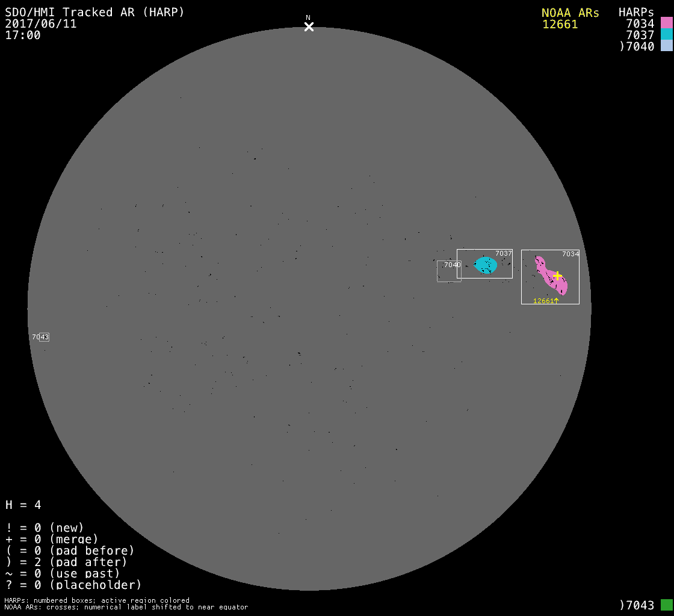Select the cyan active region blob
The image size is (674, 616).
tap(486, 265)
